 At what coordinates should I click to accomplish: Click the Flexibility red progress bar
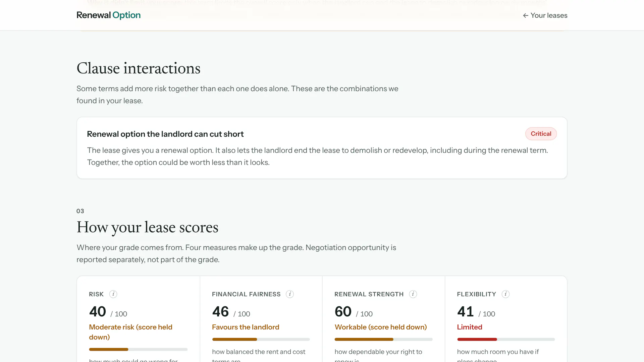[x=506, y=339]
